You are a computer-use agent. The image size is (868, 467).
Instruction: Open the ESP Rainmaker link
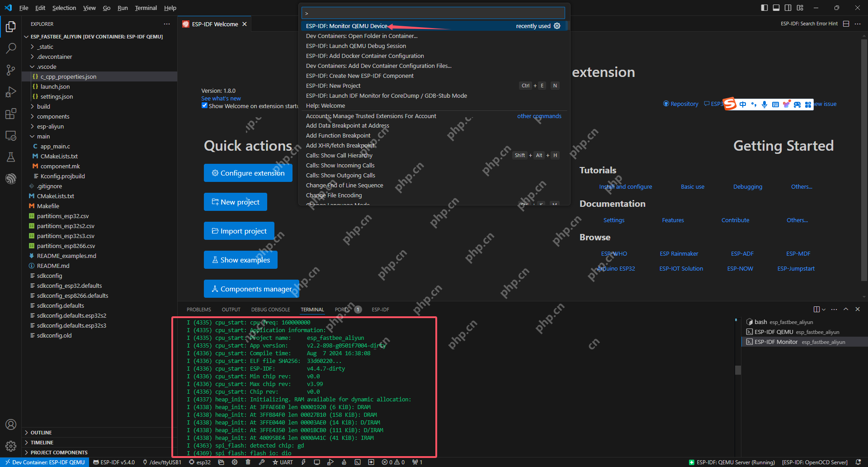click(x=679, y=253)
